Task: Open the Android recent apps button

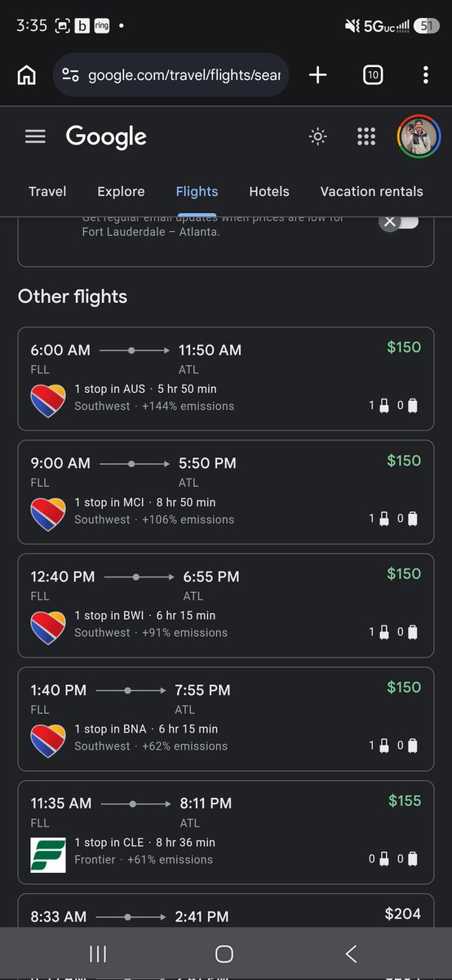Action: 98,953
